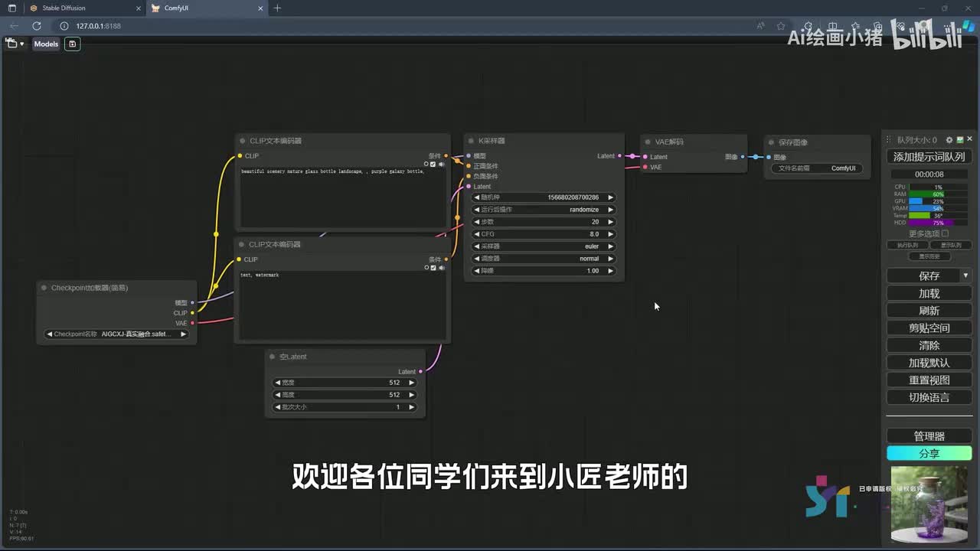Collapse the 保存图像 node via its dot
The image size is (980, 551).
pyautogui.click(x=772, y=142)
